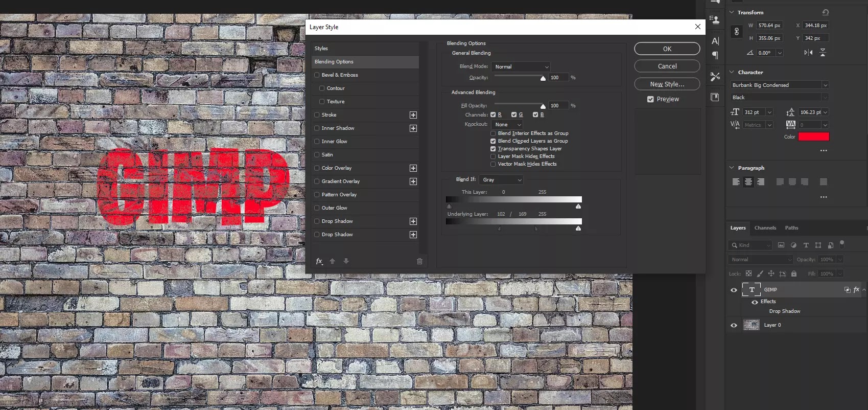Enable the Outer Glow checkbox

317,208
